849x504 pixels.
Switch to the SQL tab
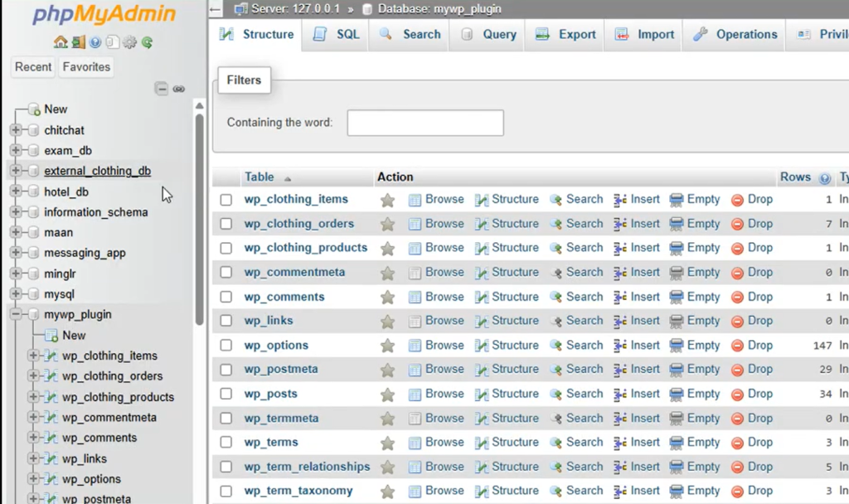[337, 35]
